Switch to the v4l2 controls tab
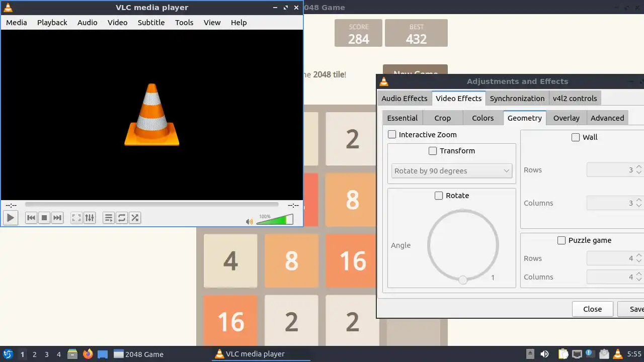This screenshot has width=644, height=362. tap(575, 99)
